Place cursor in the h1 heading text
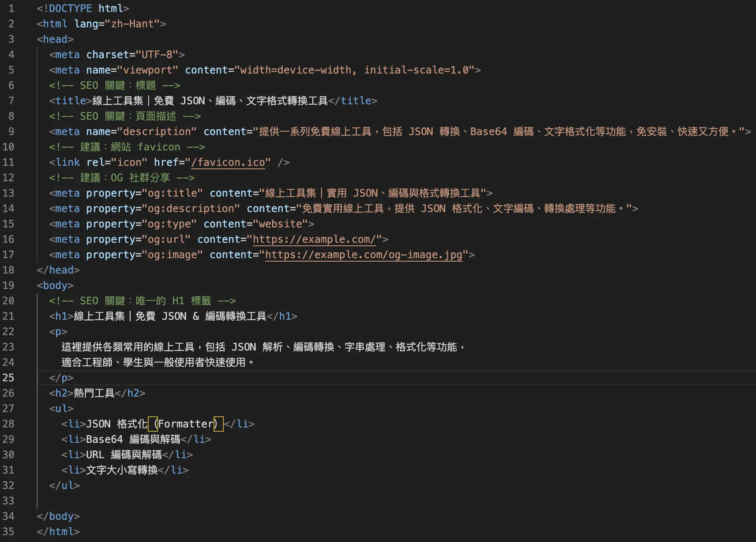 click(170, 316)
